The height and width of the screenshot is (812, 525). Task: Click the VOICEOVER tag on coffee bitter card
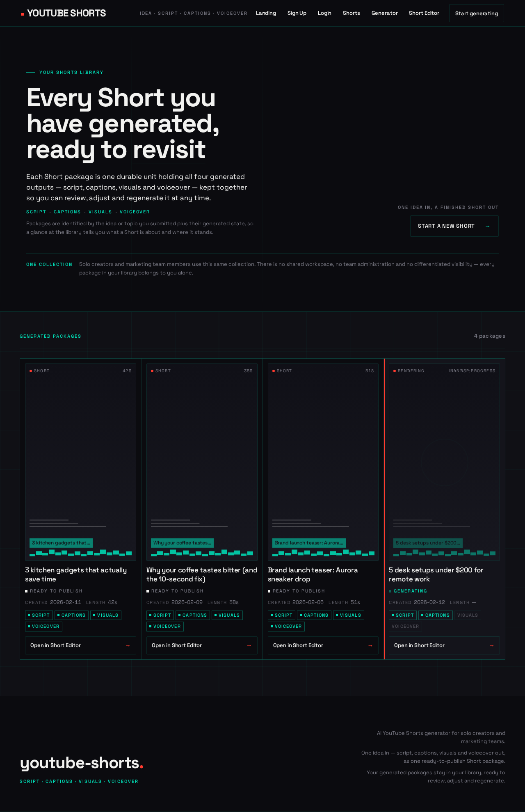165,627
